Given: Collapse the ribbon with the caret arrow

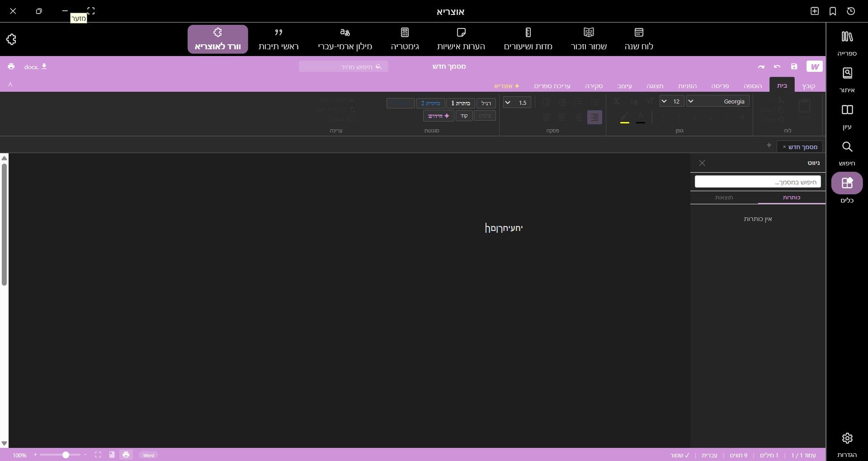Looking at the screenshot, I should point(10,85).
